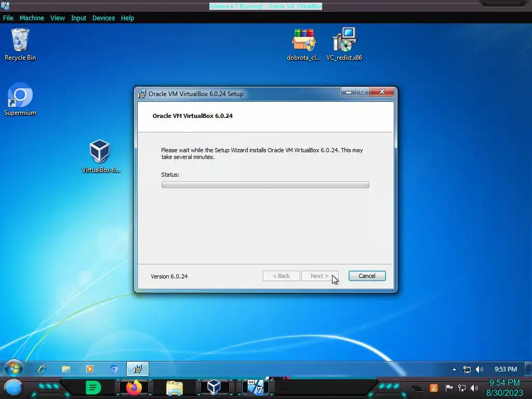The image size is (532, 399).
Task: Click the guest Windows 7 Start orb
Action: coord(14,368)
